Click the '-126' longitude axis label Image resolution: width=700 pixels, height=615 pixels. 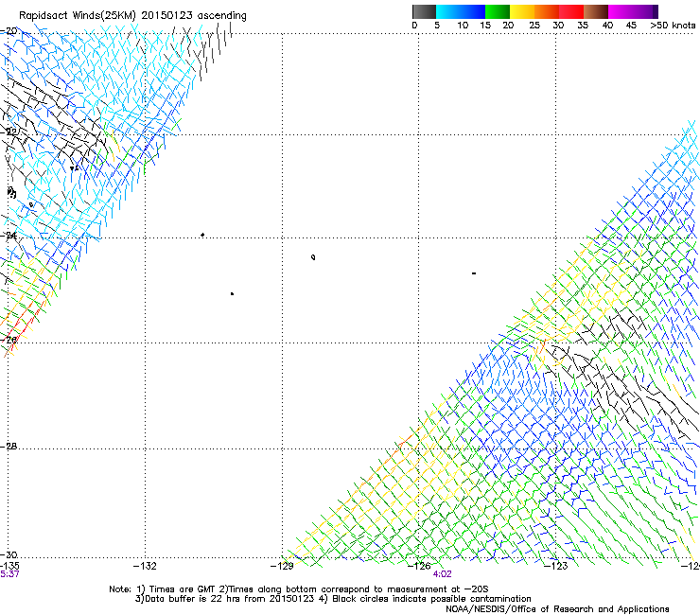pos(419,566)
